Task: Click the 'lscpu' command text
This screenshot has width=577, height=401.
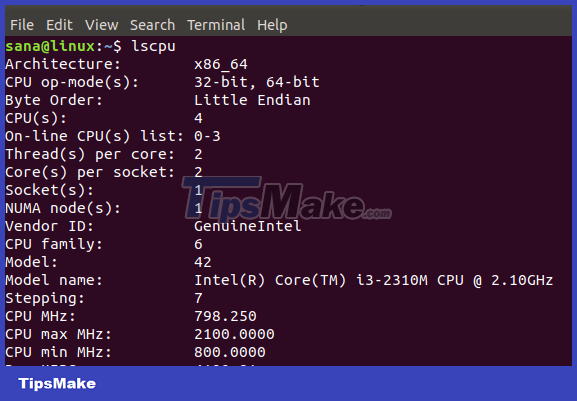Action: point(153,47)
